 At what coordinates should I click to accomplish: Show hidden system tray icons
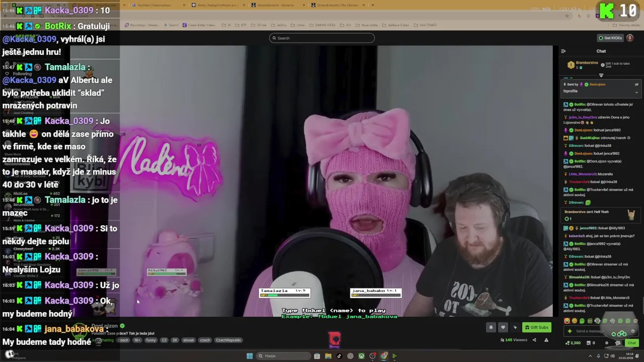click(x=590, y=356)
